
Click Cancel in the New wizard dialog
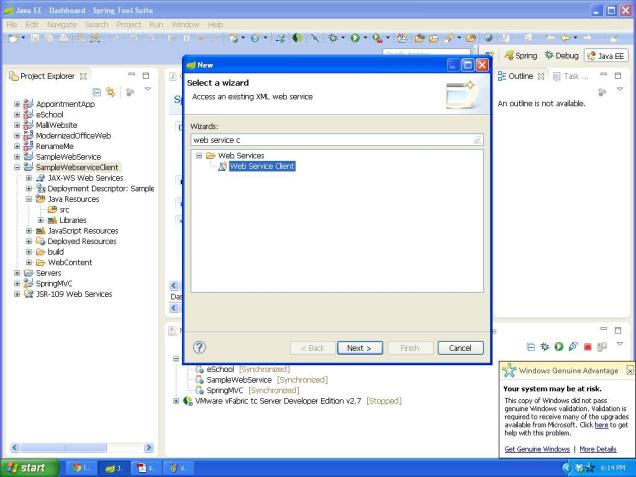click(x=460, y=348)
